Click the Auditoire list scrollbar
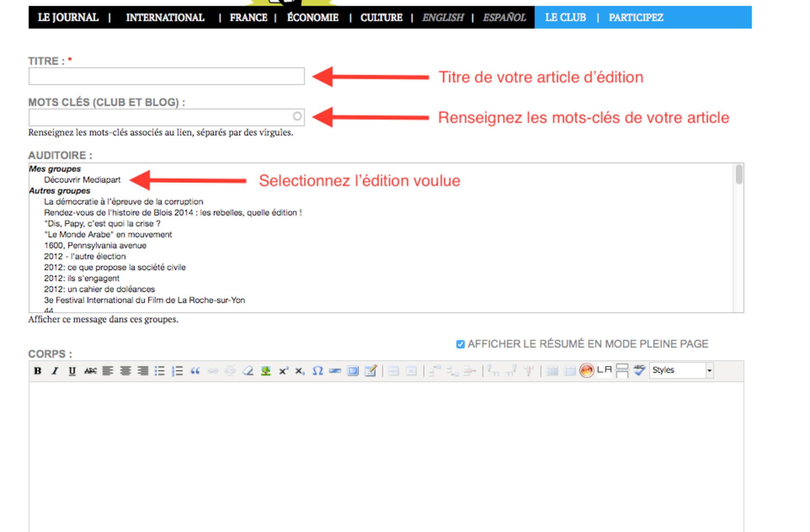This screenshot has width=810, height=532. pos(739,175)
